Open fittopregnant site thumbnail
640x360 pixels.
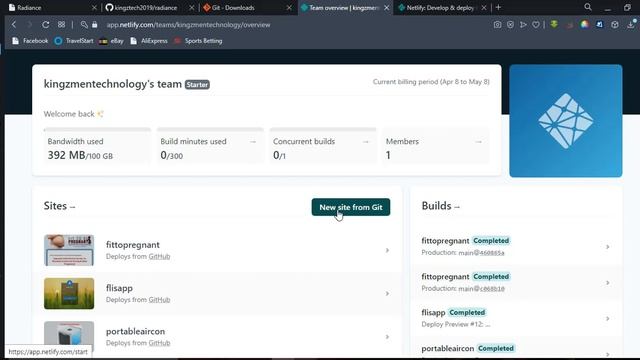[69, 250]
